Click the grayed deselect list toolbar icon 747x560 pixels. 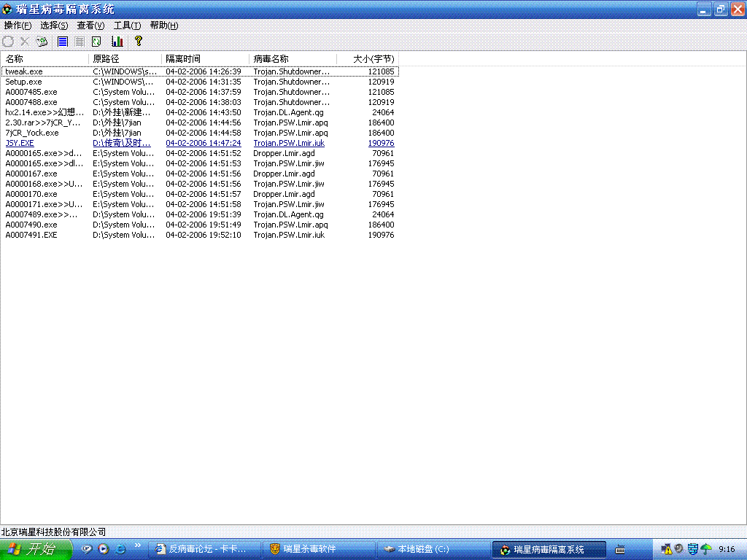point(80,42)
